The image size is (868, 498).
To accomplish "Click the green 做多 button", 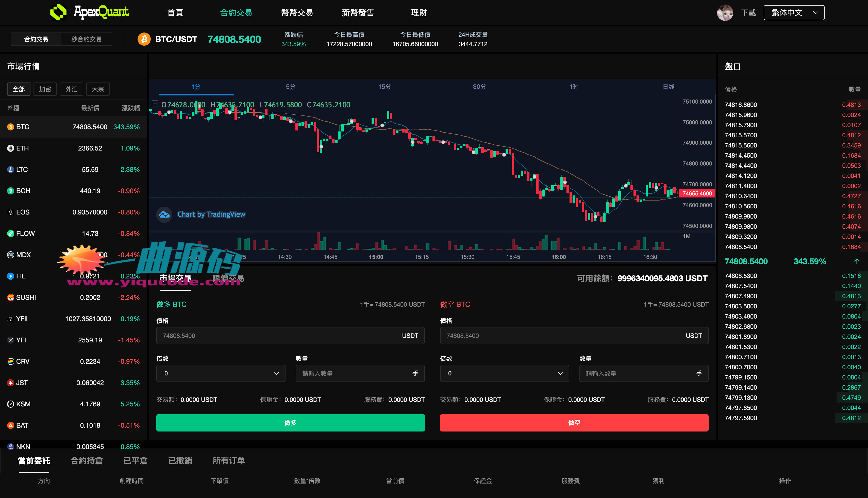I will (290, 423).
